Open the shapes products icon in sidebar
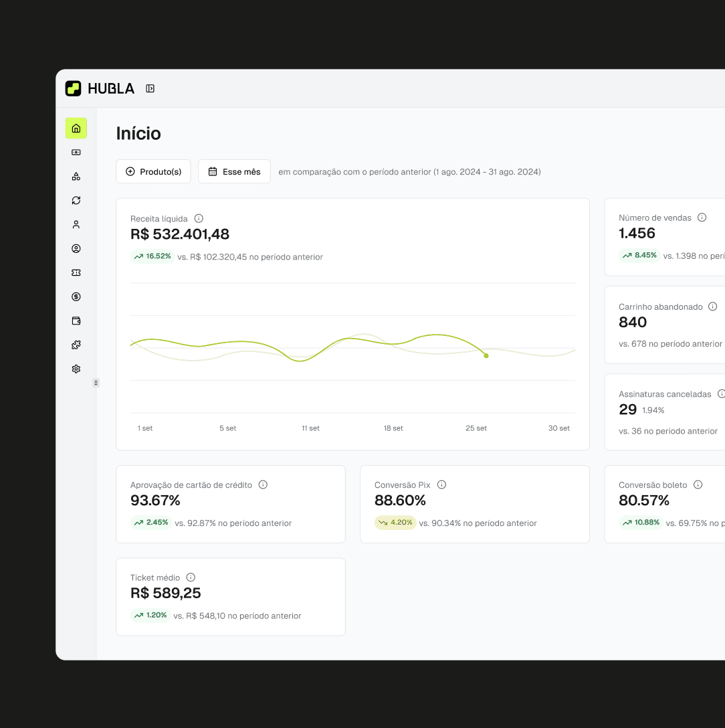This screenshot has width=725, height=728. (76, 177)
